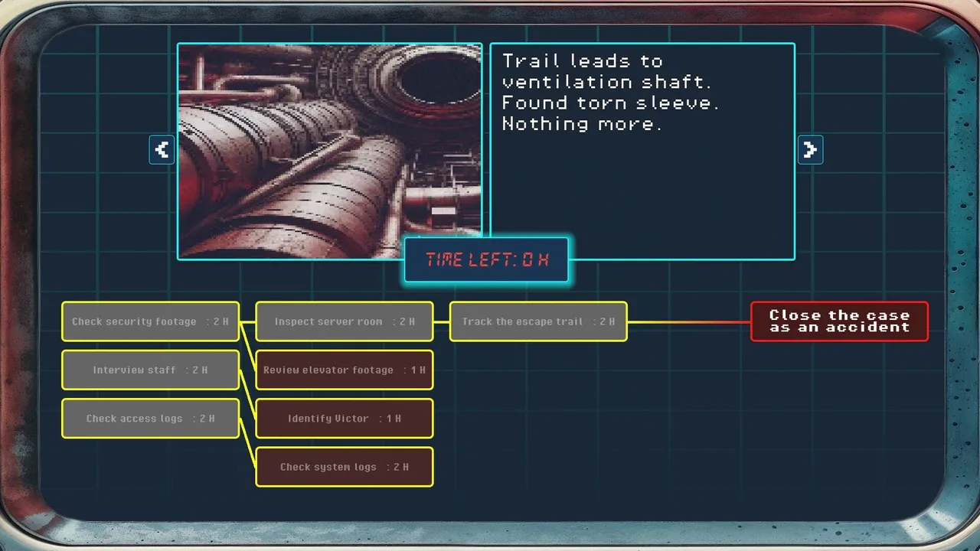
Task: Select the Check access logs node
Action: coord(150,419)
